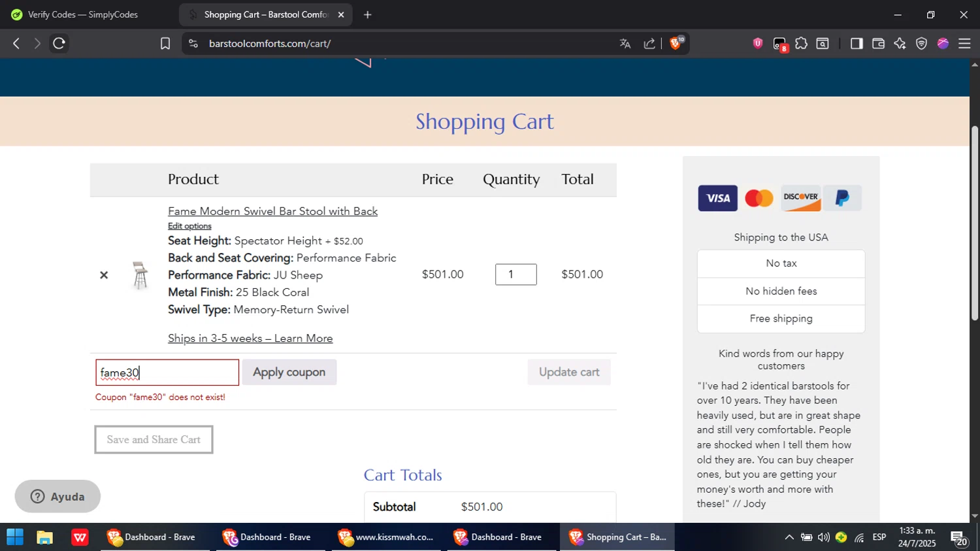This screenshot has width=980, height=551.
Task: Open the browser hamburger menu
Action: click(x=964, y=44)
